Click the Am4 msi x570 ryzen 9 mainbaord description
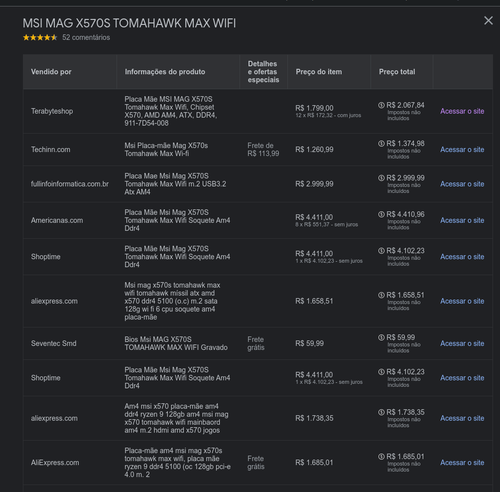This screenshot has width=500, height=492. tap(176, 418)
